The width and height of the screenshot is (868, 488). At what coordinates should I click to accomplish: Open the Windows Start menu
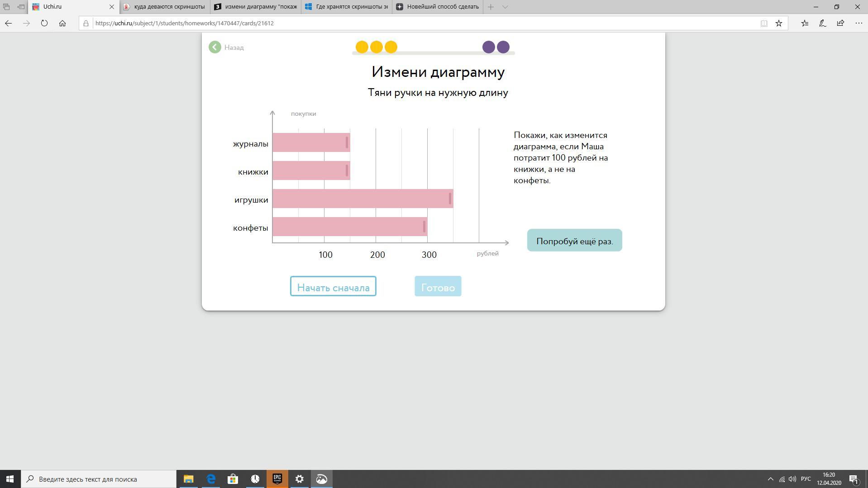coord(10,479)
